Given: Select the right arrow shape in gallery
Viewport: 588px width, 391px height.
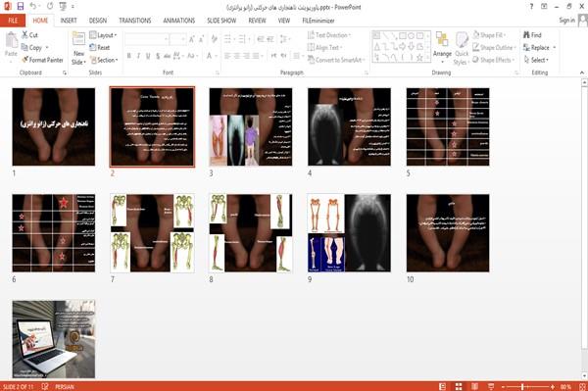Looking at the screenshot, I should click(403, 46).
